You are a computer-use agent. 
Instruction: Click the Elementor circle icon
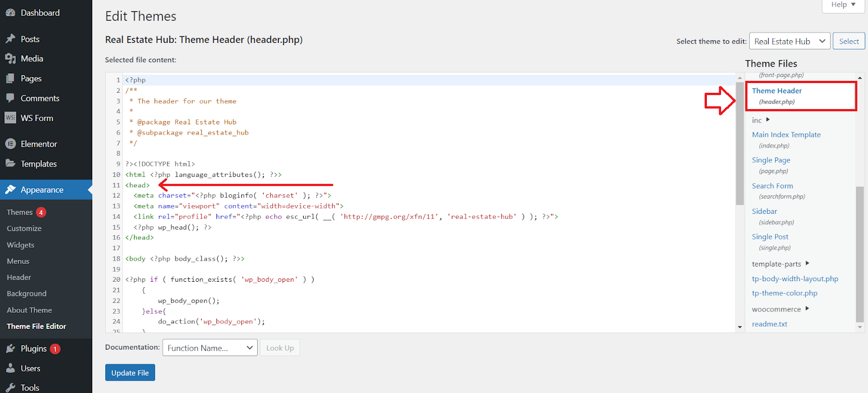(x=10, y=144)
